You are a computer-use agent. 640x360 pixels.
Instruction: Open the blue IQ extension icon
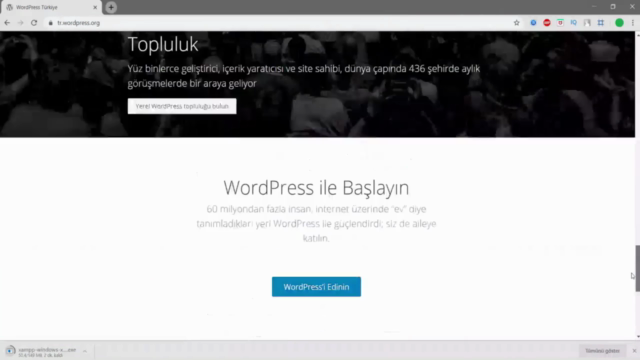pos(573,23)
